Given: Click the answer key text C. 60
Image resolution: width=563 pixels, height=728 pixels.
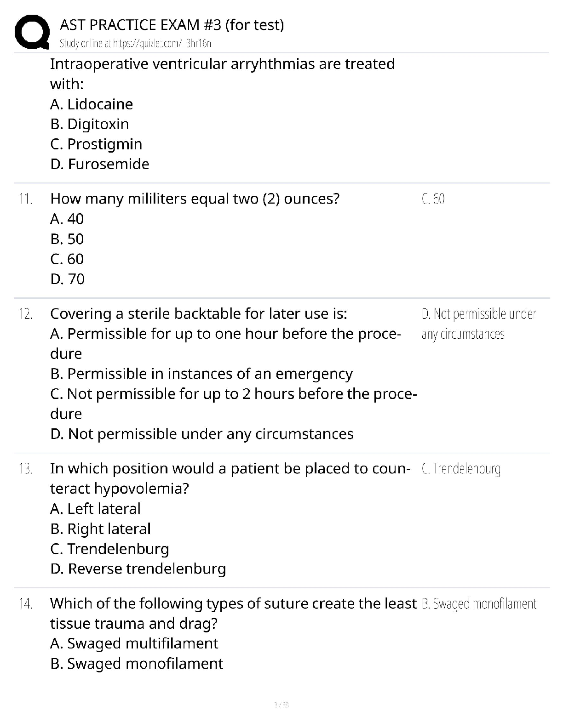Looking at the screenshot, I should click(x=433, y=199).
